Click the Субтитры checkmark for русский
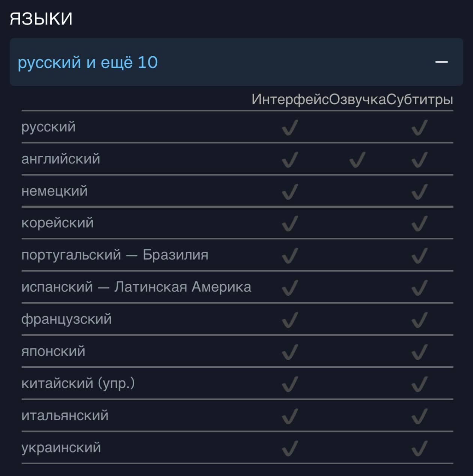Screen dimensions: 473x476 [419, 128]
